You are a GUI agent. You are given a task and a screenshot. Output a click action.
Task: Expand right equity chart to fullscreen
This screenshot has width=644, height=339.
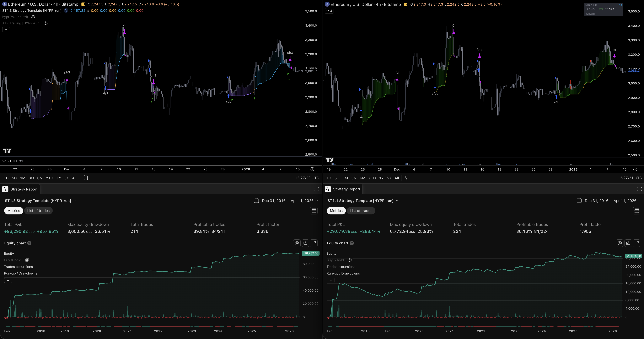click(637, 243)
